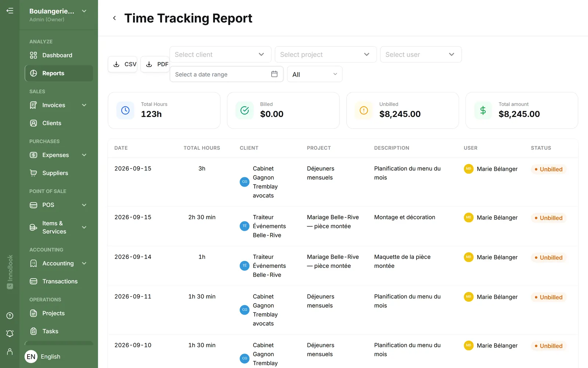Click the Expenses dollar icon
Screen dimensions: 588x368
click(x=33, y=155)
